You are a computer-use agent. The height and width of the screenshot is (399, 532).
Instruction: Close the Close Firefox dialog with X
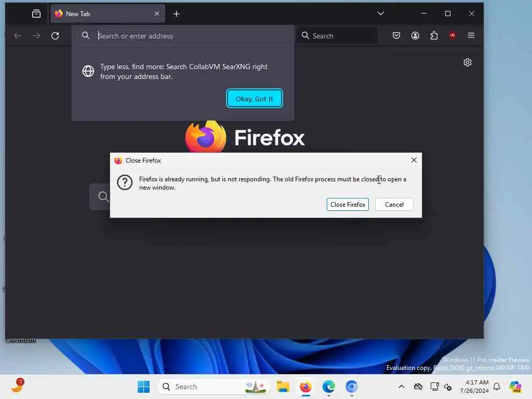click(414, 160)
